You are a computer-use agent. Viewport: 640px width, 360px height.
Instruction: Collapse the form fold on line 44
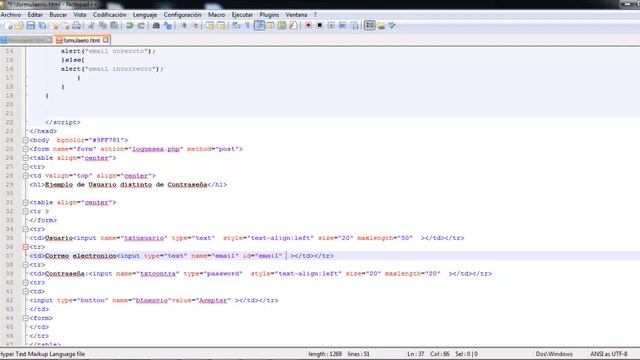26,318
